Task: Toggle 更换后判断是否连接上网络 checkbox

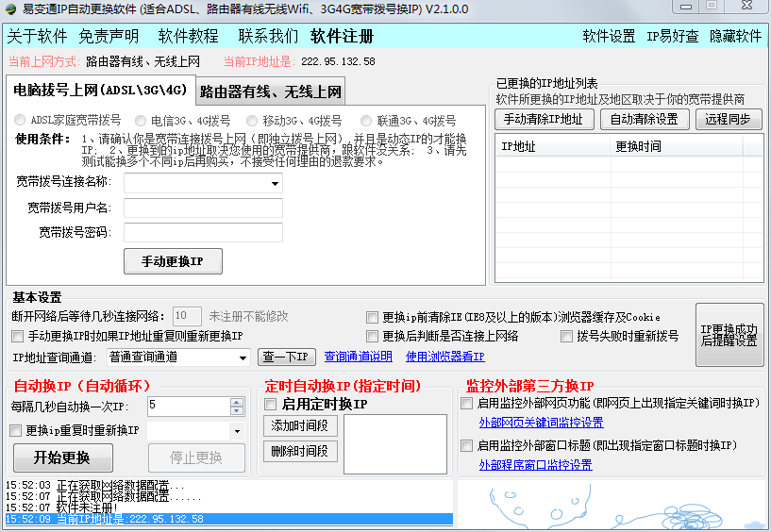Action: pyautogui.click(x=372, y=337)
